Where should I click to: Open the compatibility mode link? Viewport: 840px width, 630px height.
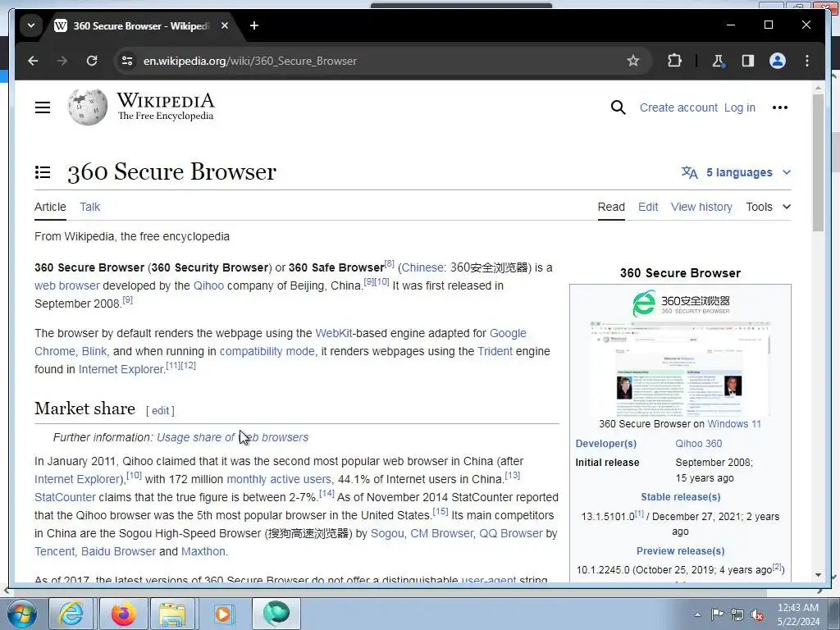click(x=267, y=351)
